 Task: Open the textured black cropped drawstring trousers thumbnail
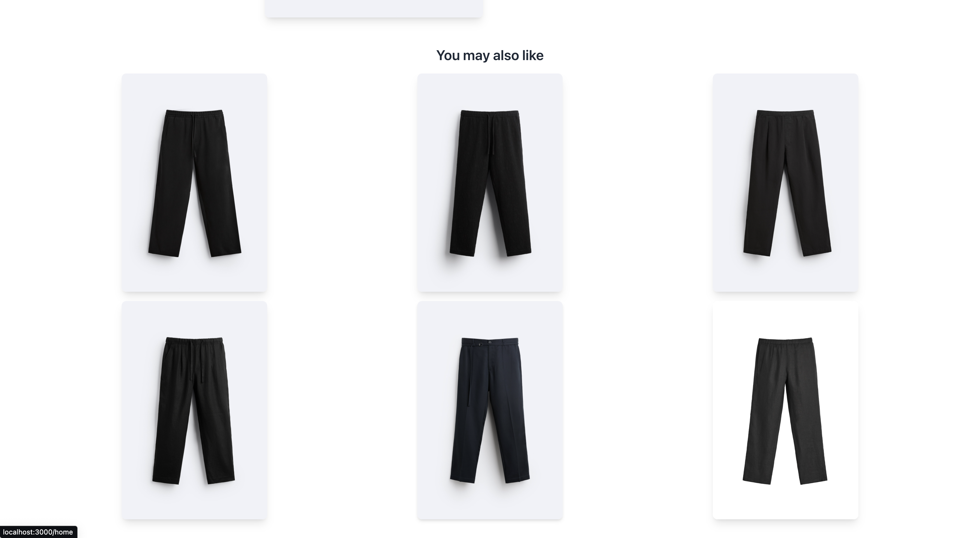click(x=490, y=183)
